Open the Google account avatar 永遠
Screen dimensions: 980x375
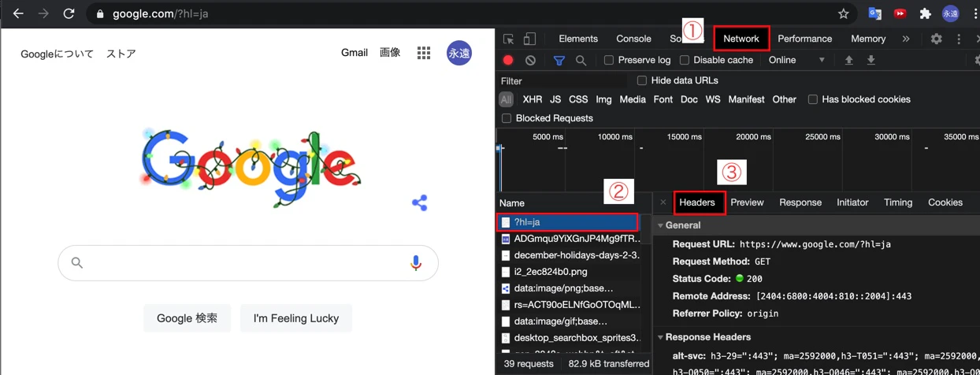pyautogui.click(x=459, y=53)
